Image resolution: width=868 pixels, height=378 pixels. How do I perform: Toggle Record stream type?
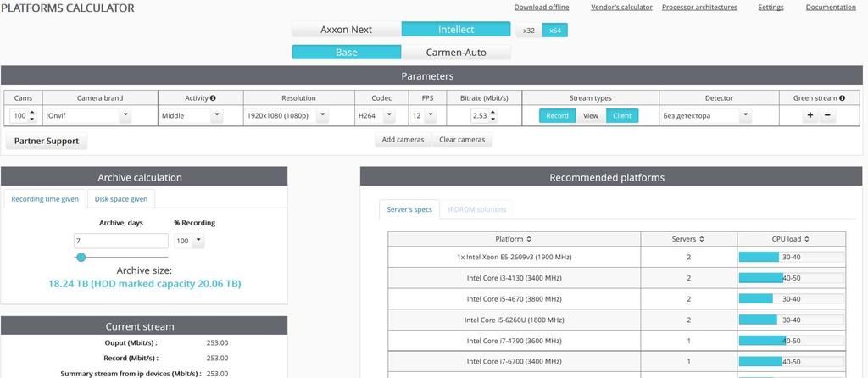pyautogui.click(x=558, y=115)
